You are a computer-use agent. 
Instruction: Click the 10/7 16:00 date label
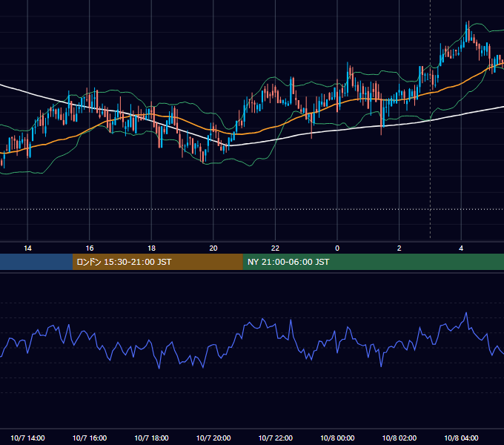[x=90, y=438]
